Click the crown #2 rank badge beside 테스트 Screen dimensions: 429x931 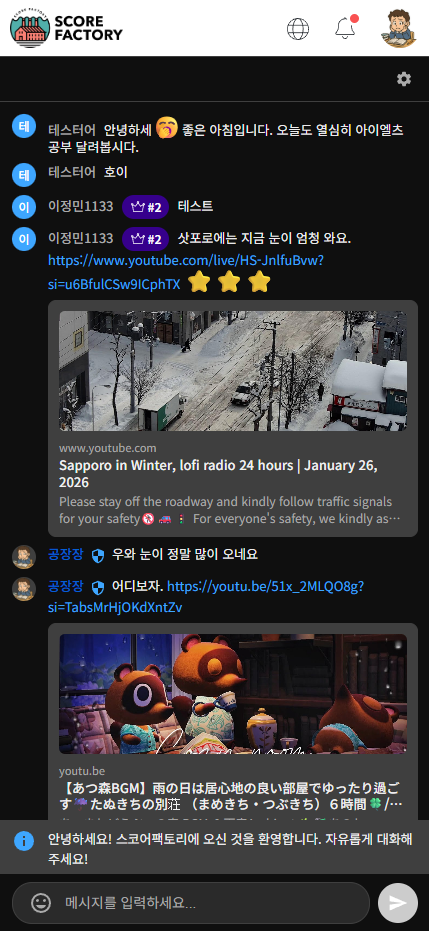point(145,207)
